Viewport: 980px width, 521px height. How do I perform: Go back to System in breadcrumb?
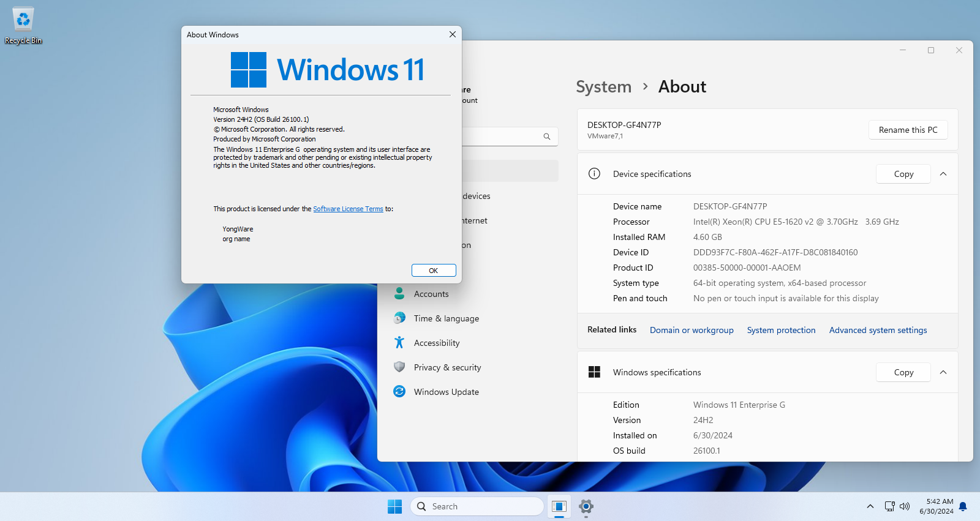click(603, 87)
